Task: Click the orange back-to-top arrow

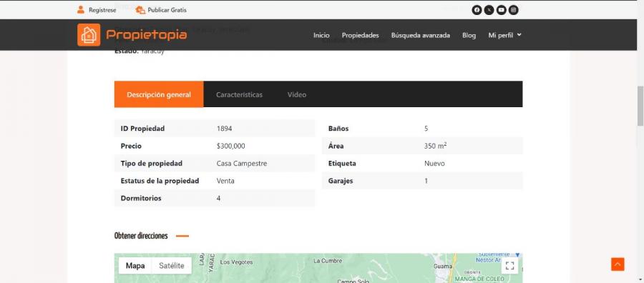Action: (x=618, y=264)
